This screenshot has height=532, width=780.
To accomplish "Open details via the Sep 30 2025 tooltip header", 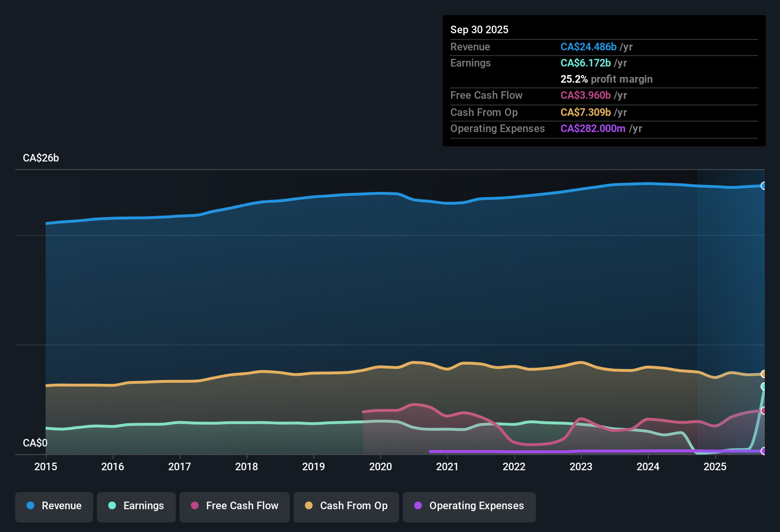I will 479,29.
